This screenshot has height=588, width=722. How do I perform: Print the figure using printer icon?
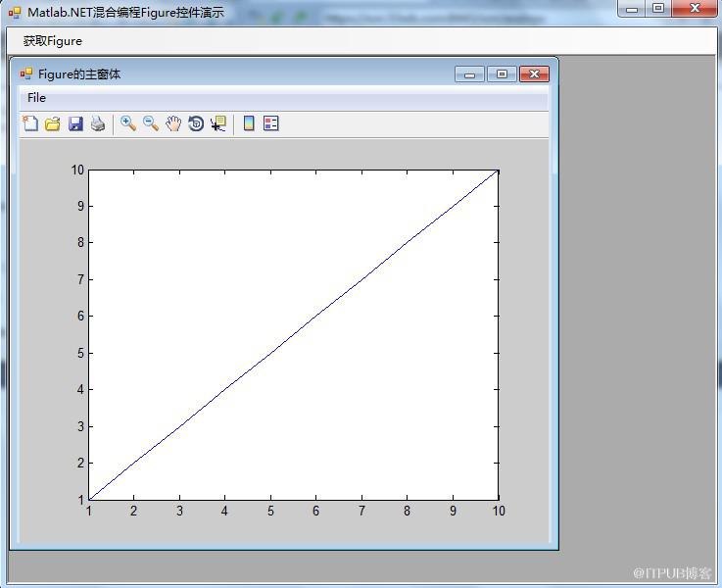98,123
